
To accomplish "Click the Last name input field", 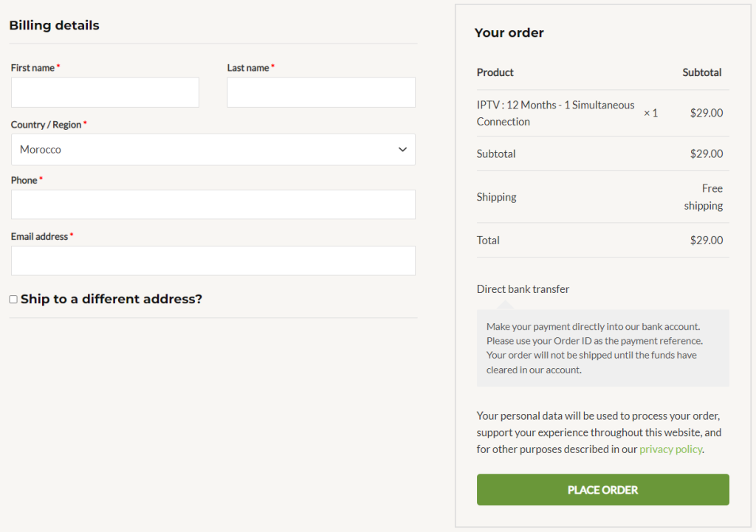I will pyautogui.click(x=321, y=93).
